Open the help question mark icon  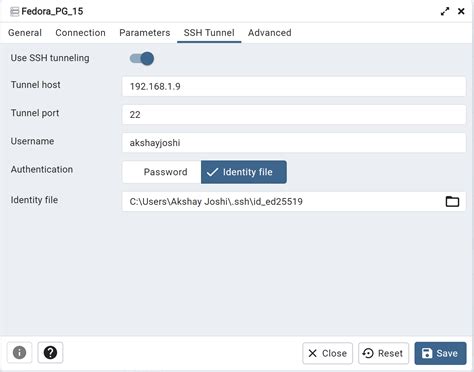coord(50,353)
